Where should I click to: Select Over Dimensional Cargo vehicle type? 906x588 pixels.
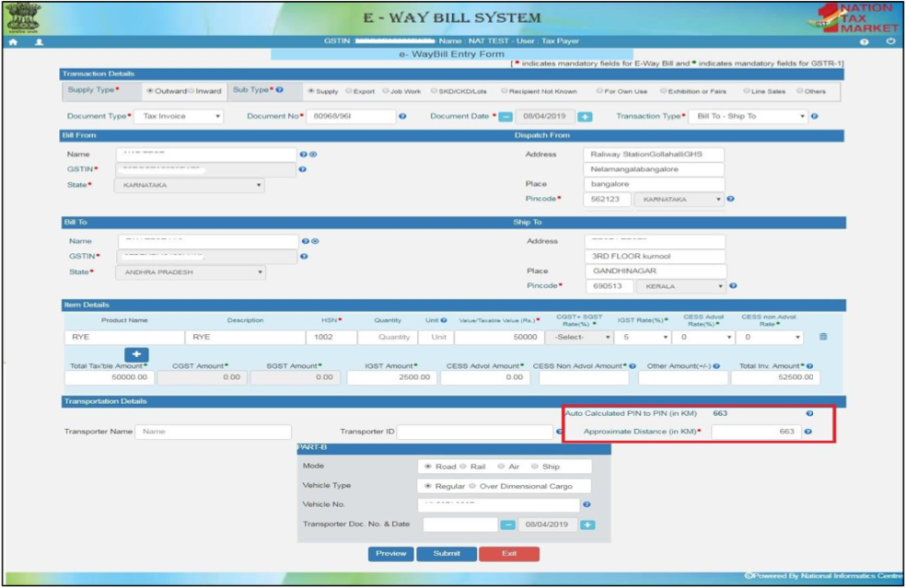(x=472, y=486)
